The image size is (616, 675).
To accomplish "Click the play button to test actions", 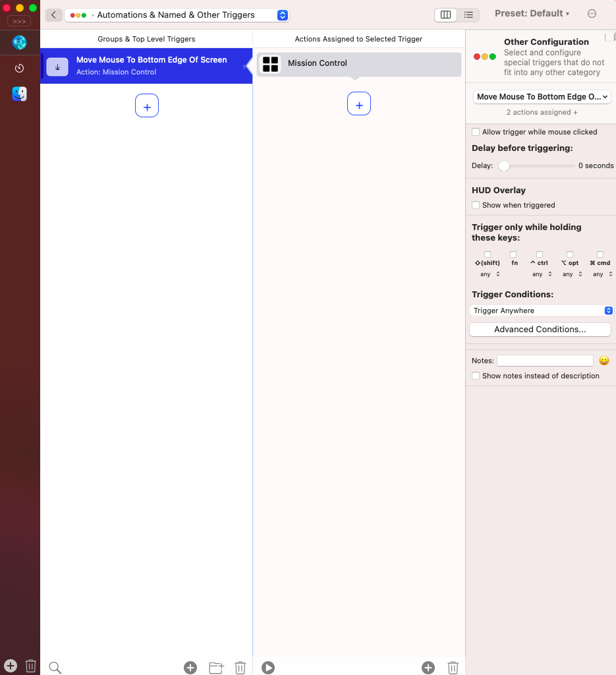I will [x=267, y=668].
